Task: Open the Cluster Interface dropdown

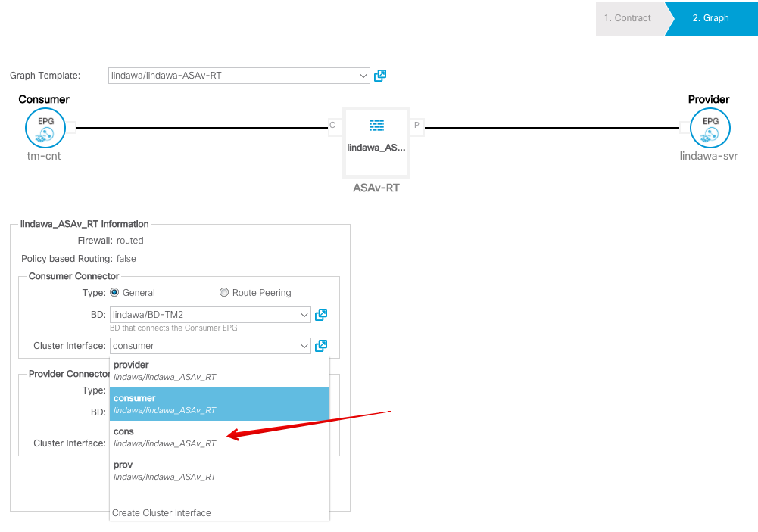Action: point(304,346)
